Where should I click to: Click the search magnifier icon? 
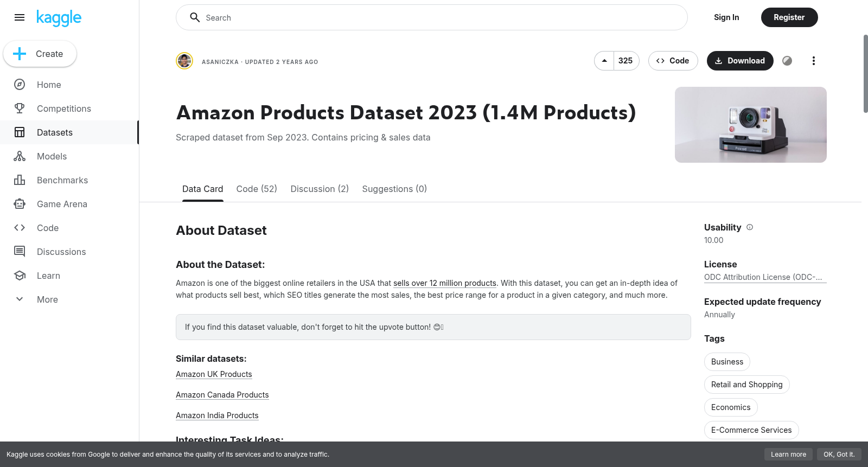(195, 17)
